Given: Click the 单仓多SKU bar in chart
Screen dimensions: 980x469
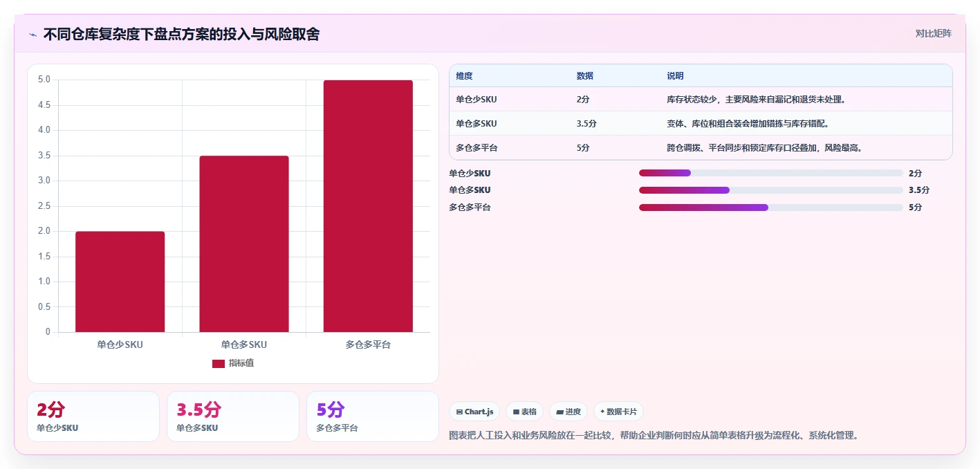Looking at the screenshot, I should coord(244,243).
